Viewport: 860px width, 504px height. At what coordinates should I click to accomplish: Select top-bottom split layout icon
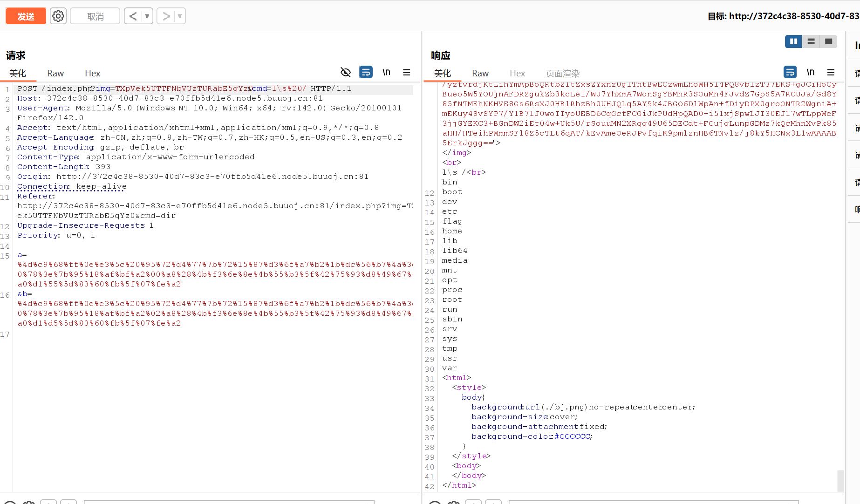811,41
